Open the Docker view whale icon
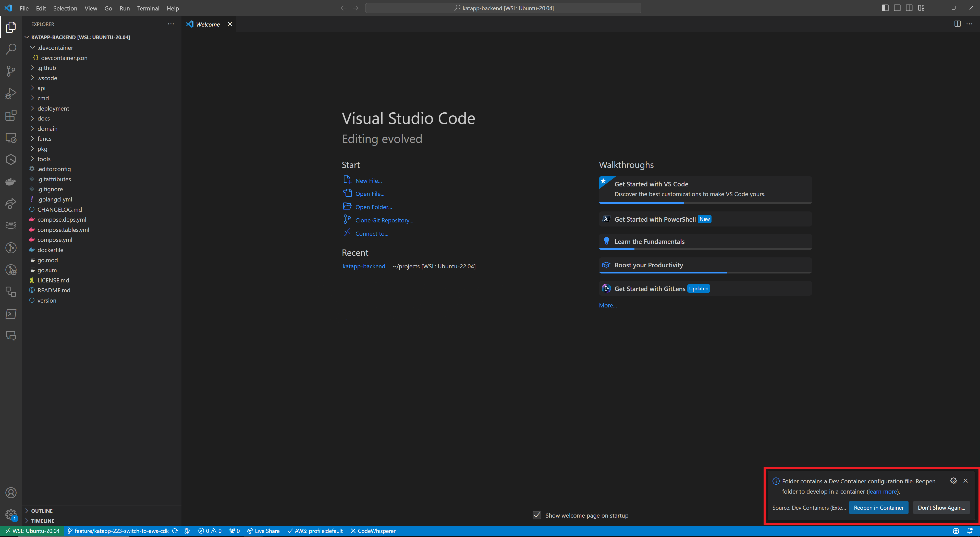The height and width of the screenshot is (537, 980). point(11,182)
